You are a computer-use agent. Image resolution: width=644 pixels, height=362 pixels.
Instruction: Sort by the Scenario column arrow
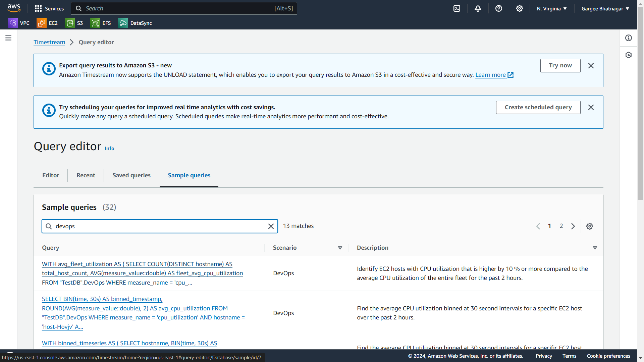[340, 248]
